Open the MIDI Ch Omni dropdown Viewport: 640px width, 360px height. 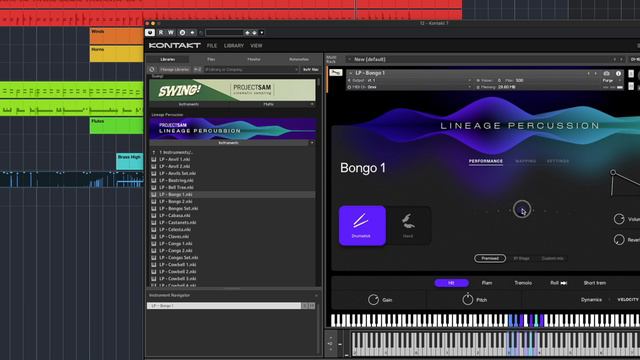410,87
